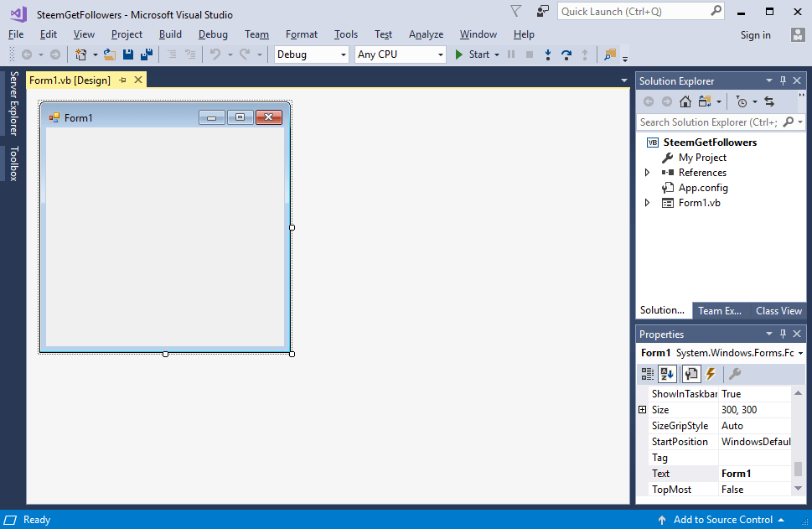
Task: Open the Toolbox side tab
Action: pyautogui.click(x=14, y=163)
